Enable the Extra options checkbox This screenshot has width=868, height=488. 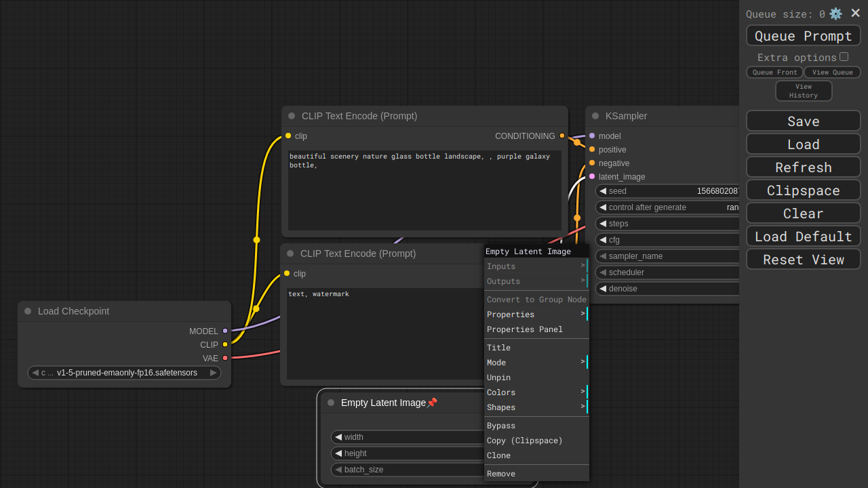coord(844,57)
